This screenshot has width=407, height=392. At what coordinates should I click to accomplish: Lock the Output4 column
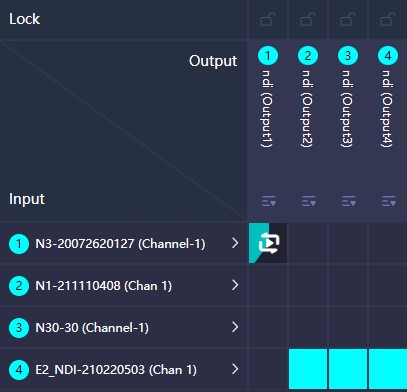click(388, 19)
